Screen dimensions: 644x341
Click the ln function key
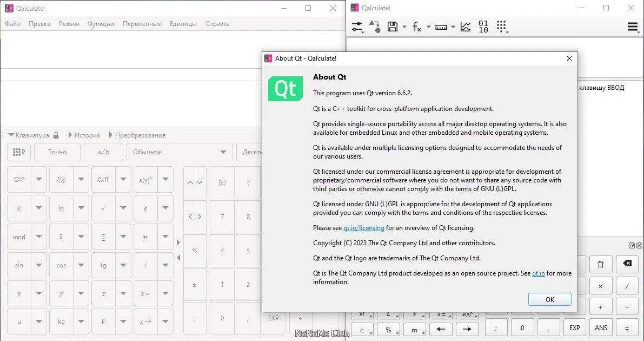coord(61,208)
